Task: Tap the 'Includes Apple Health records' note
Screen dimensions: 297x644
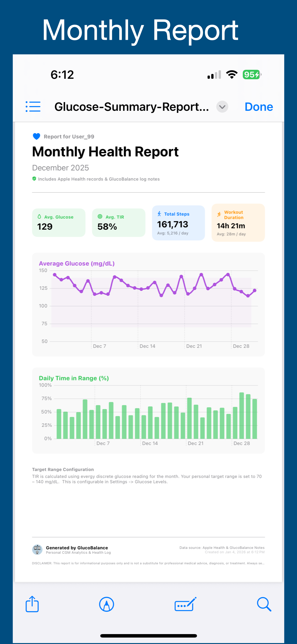Action: pyautogui.click(x=99, y=179)
